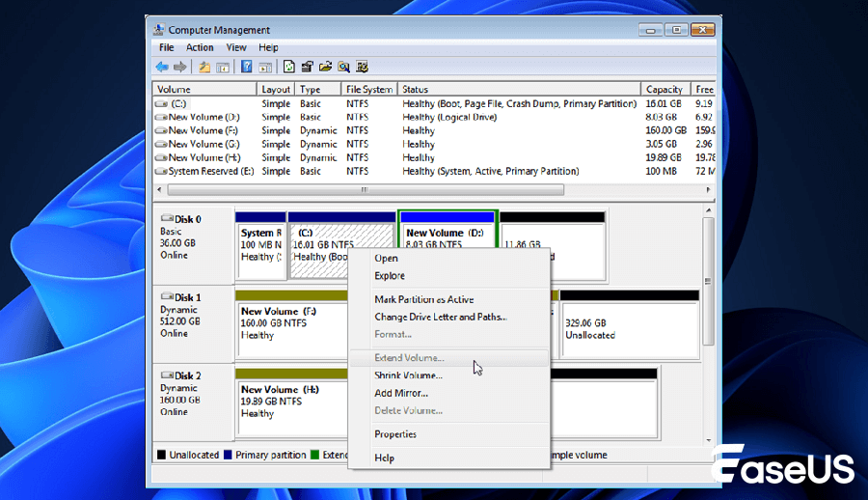
Task: Sort volume list by Capacity column
Action: 665,90
